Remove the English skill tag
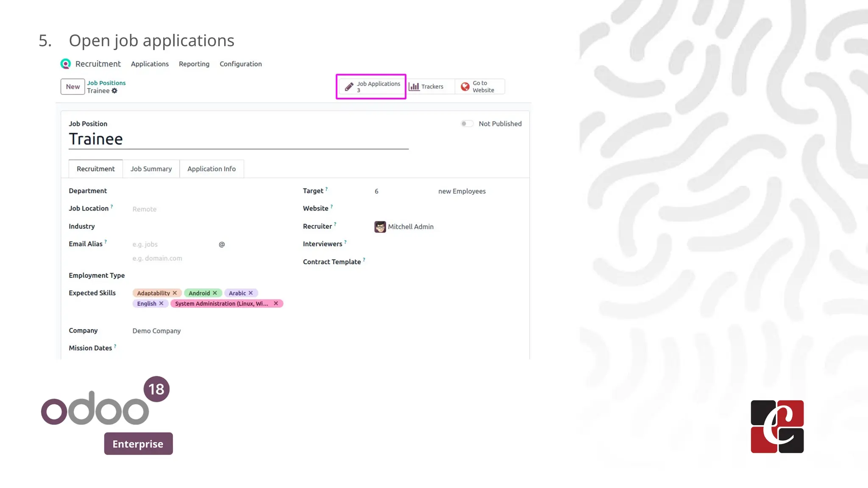868x488 pixels. point(161,304)
